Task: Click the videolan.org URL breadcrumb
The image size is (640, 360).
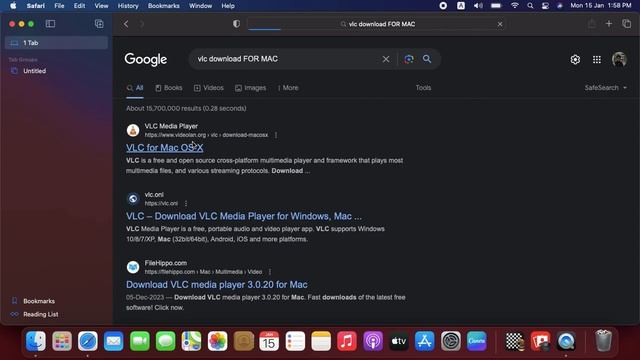Action: pyautogui.click(x=206, y=135)
